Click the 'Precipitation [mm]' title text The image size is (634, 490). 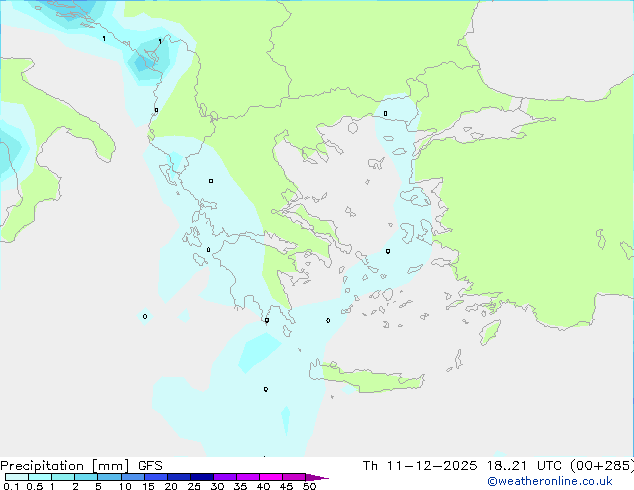pos(64,466)
